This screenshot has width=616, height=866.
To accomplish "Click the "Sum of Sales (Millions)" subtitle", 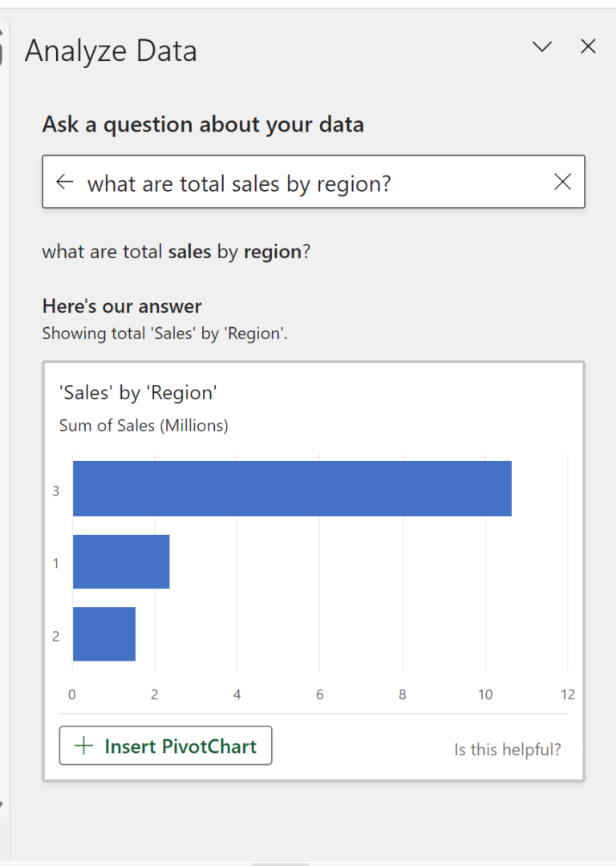I will 144,426.
